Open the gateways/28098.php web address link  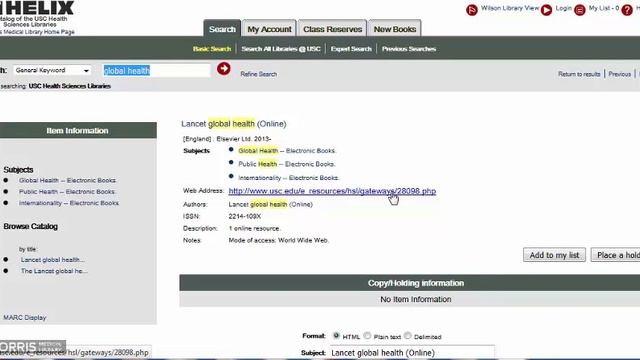332,191
